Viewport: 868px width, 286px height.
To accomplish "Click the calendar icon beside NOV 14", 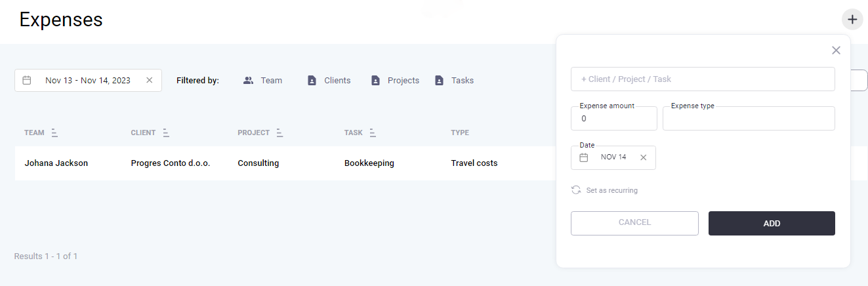I will (x=583, y=157).
